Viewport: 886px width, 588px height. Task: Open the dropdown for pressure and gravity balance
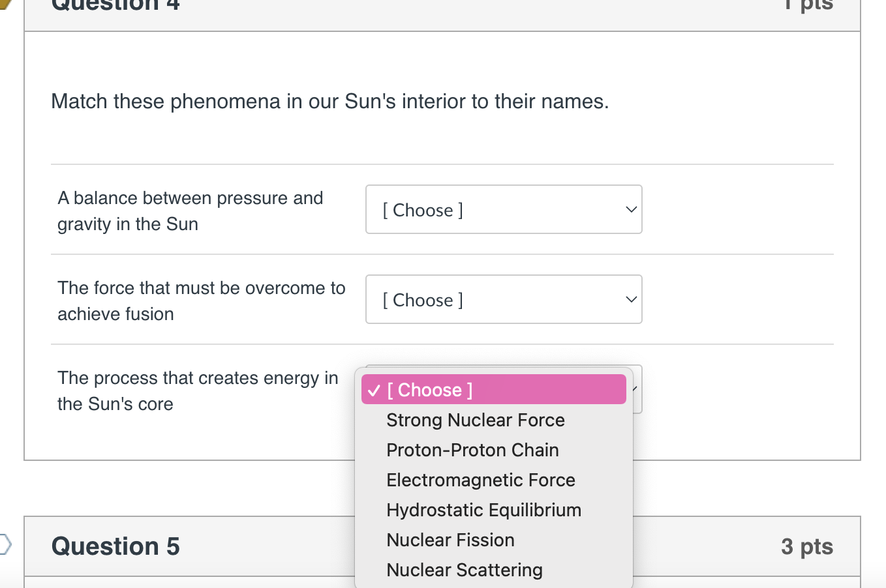tap(504, 209)
